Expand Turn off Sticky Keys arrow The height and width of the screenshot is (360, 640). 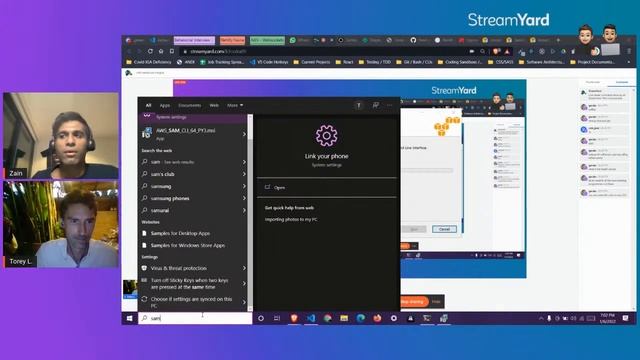(244, 284)
